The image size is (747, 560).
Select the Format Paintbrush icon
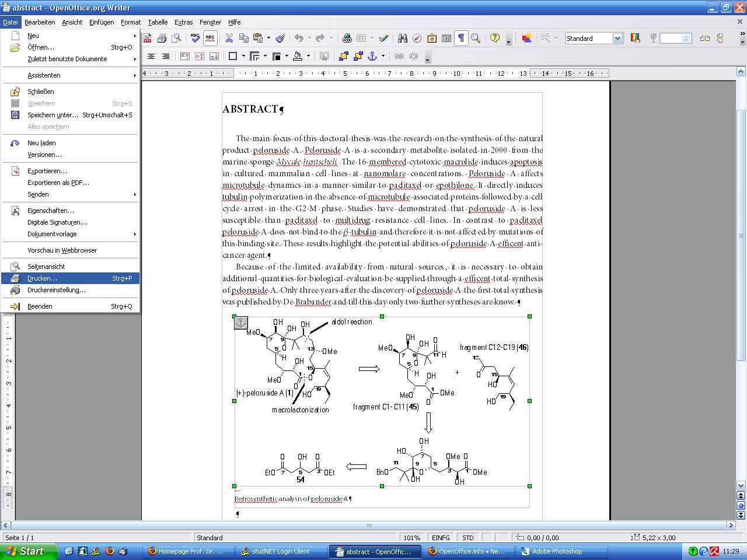pos(281,38)
